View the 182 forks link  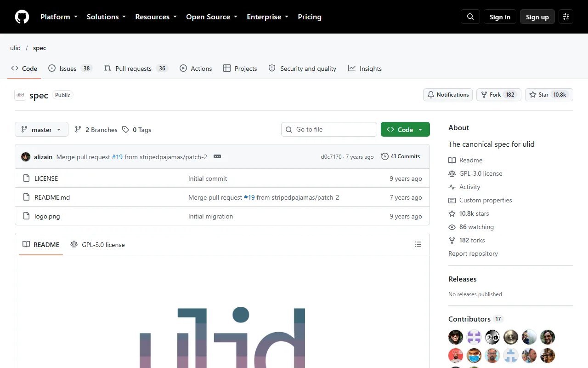[x=467, y=240]
